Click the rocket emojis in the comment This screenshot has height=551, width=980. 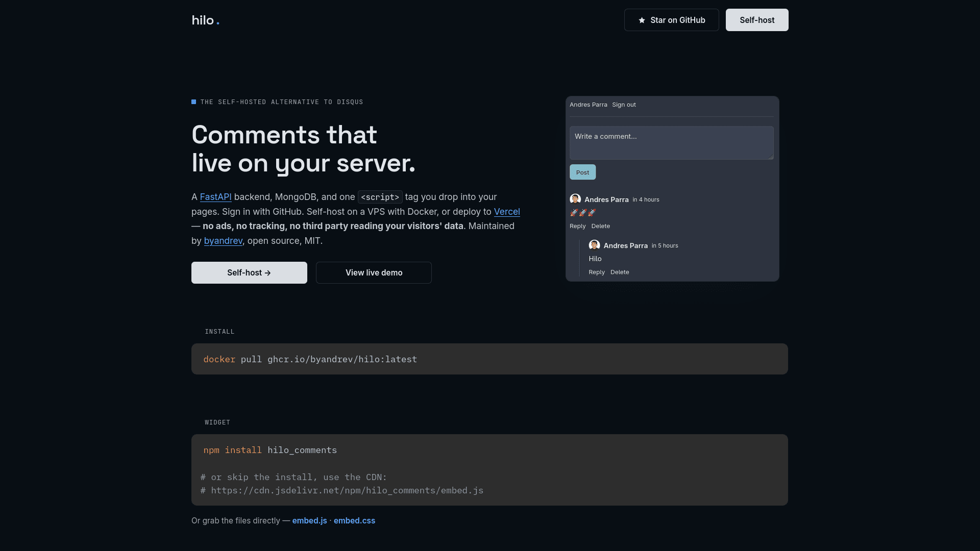[x=583, y=213]
